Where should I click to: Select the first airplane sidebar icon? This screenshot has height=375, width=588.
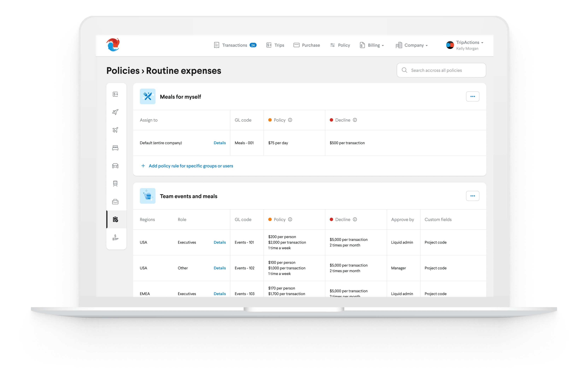click(115, 112)
